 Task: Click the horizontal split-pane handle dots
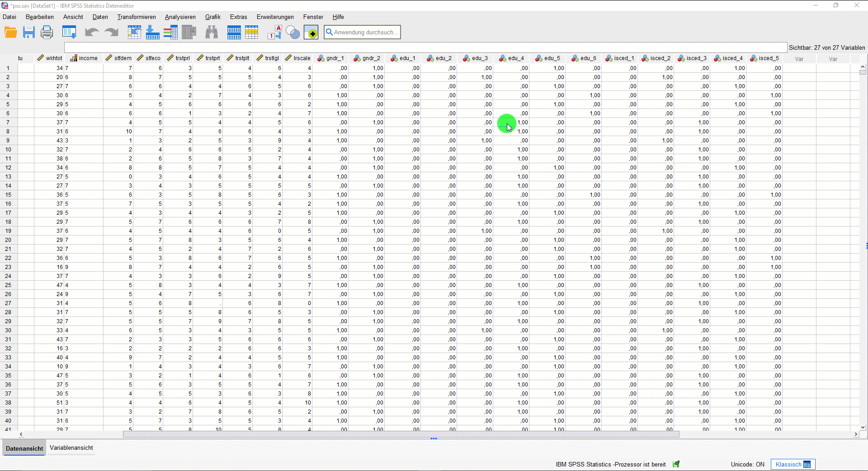coord(434,438)
